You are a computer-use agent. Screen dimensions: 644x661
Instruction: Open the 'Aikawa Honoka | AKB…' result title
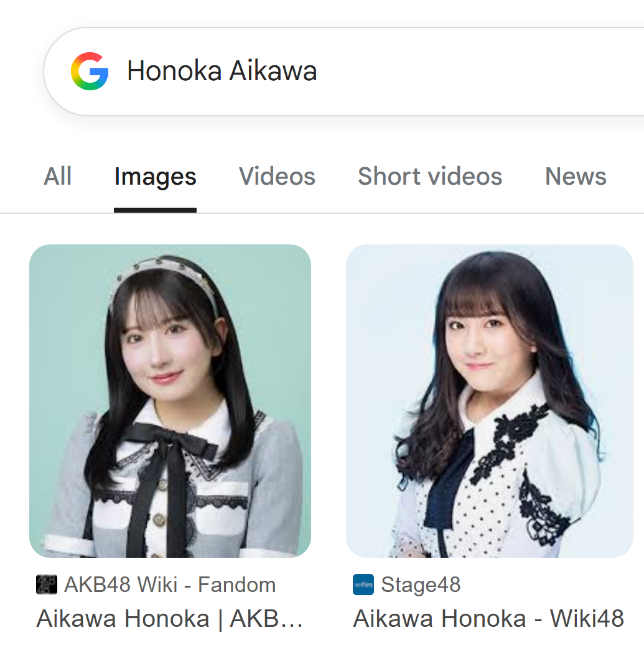pos(169,619)
